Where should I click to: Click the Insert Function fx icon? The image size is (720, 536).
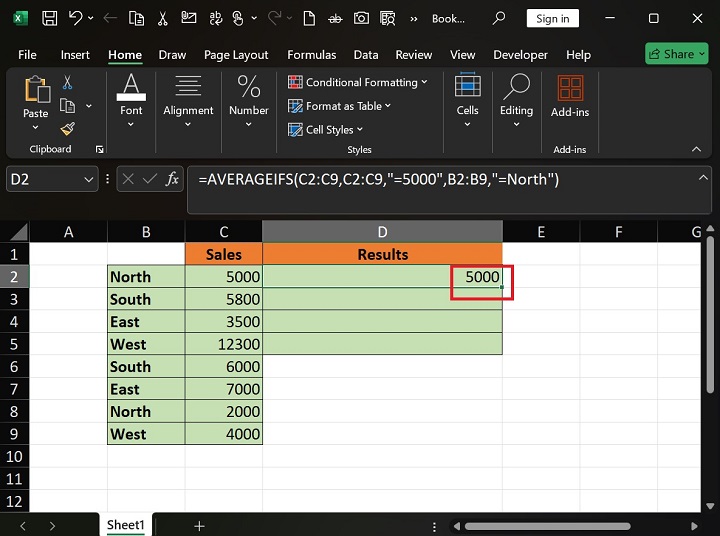[172, 179]
